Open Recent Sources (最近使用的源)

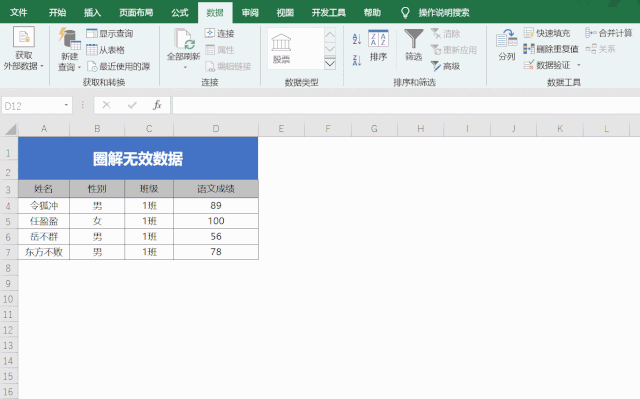point(119,66)
